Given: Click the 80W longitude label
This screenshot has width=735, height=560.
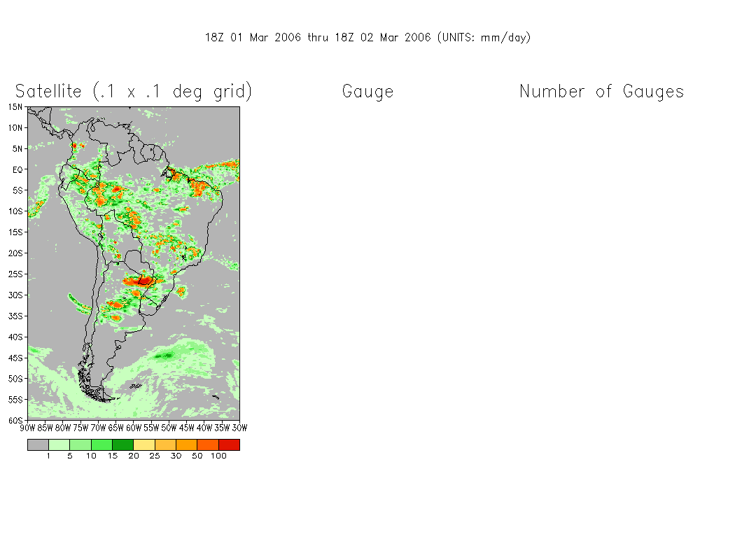Looking at the screenshot, I should (x=63, y=428).
